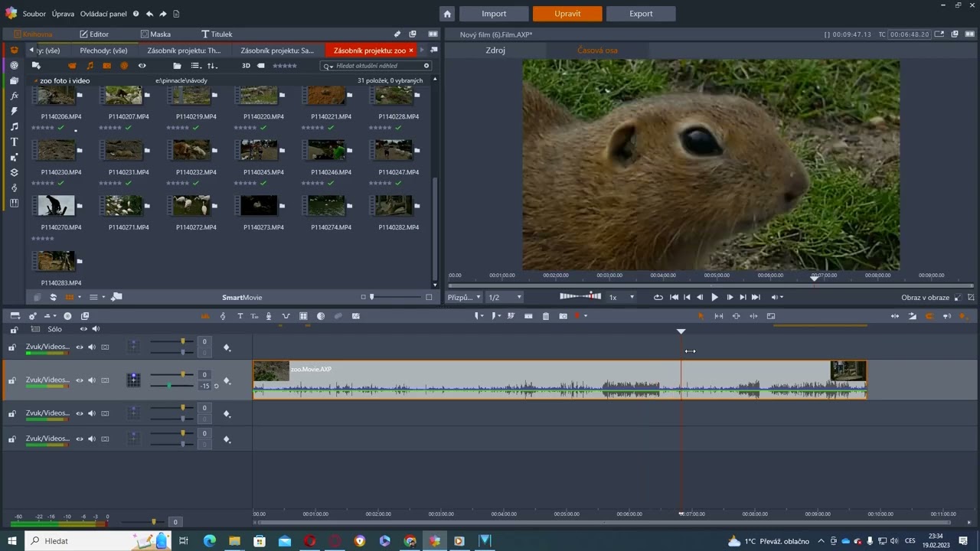Toggle library preview eye icon
The image size is (980, 551).
tap(142, 66)
